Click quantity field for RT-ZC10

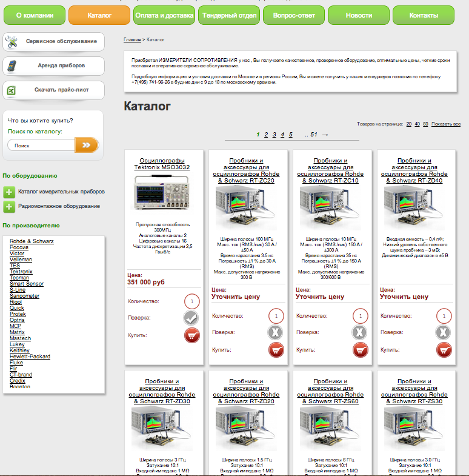click(361, 316)
